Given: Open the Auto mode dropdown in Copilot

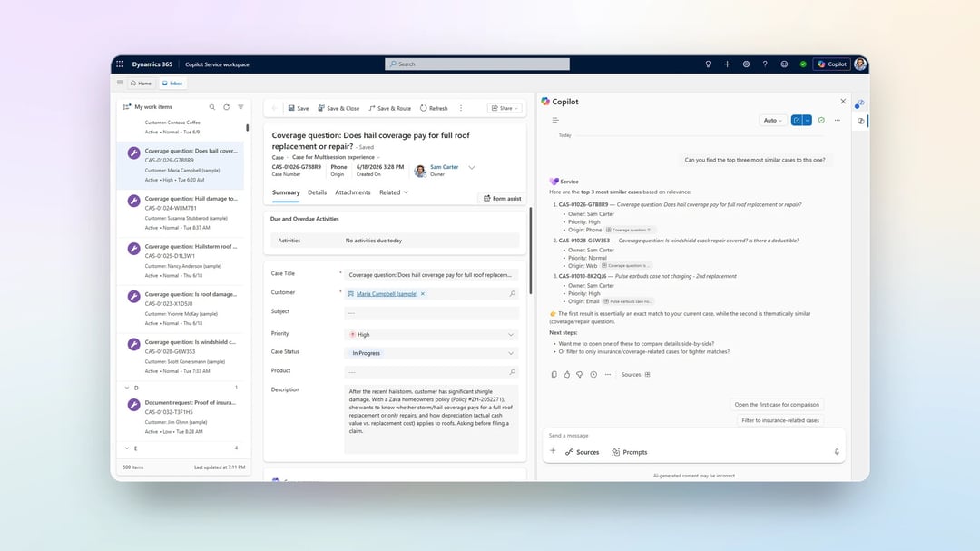Looking at the screenshot, I should (772, 120).
